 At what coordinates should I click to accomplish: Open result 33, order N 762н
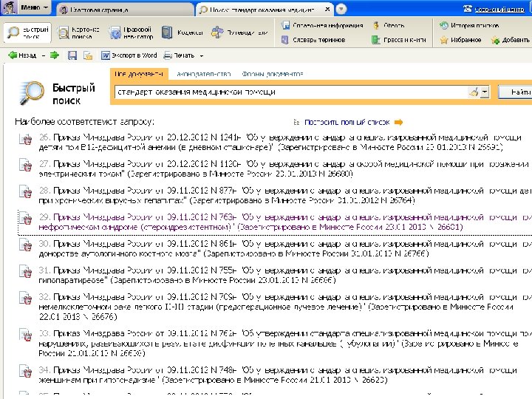(x=285, y=344)
